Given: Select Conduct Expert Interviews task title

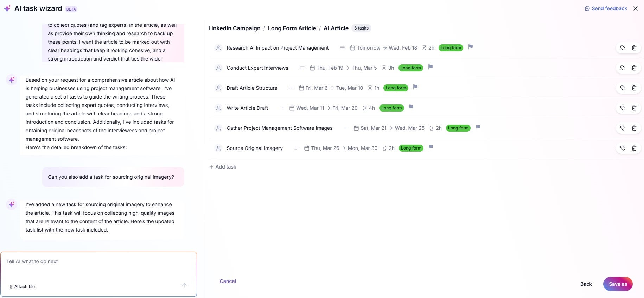Looking at the screenshot, I should pos(257,68).
